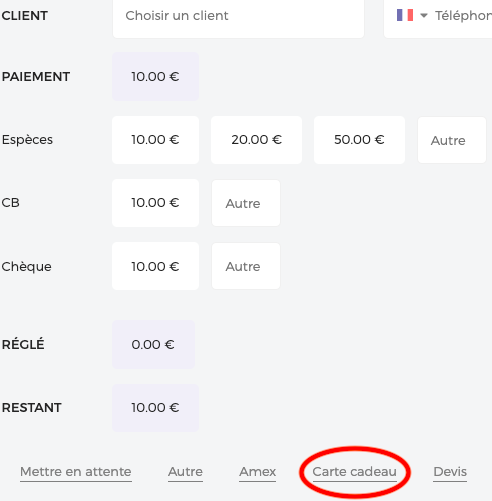Viewport: 492px width, 501px height.
Task: Choose Espèces 50.00 € button
Action: 359,140
